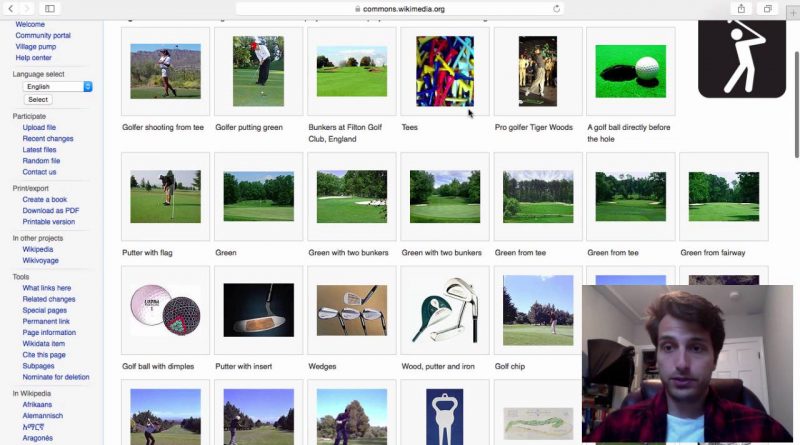This screenshot has height=445, width=800.
Task: Click Download as PDF in the sidebar
Action: 51,210
